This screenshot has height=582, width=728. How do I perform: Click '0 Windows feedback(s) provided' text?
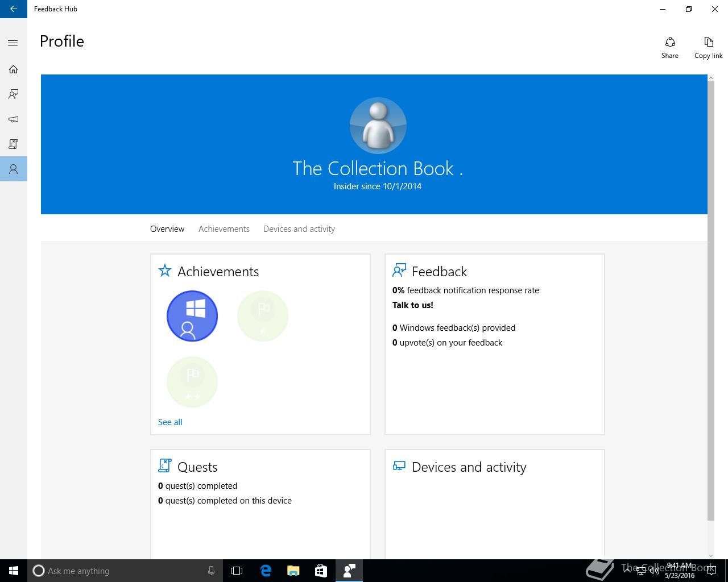(x=454, y=328)
